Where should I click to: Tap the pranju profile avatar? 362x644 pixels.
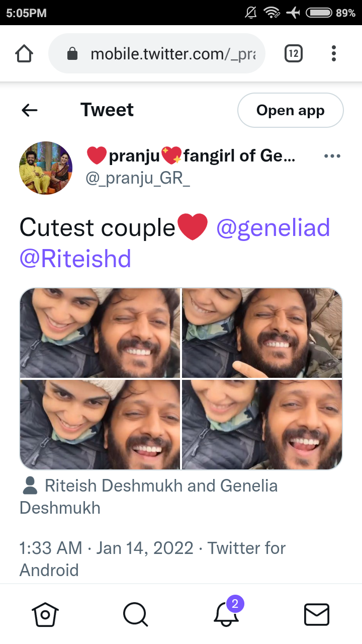[46, 168]
